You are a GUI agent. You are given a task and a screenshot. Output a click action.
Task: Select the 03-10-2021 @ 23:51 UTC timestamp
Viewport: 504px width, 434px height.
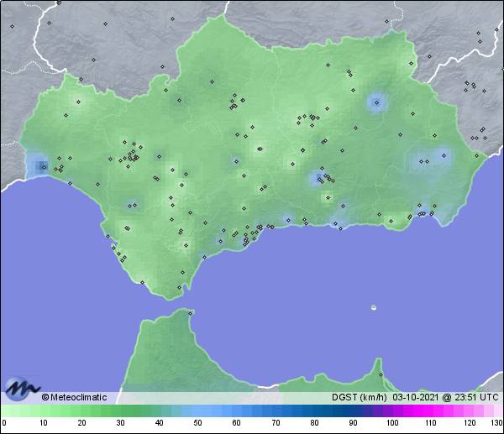tap(445, 397)
